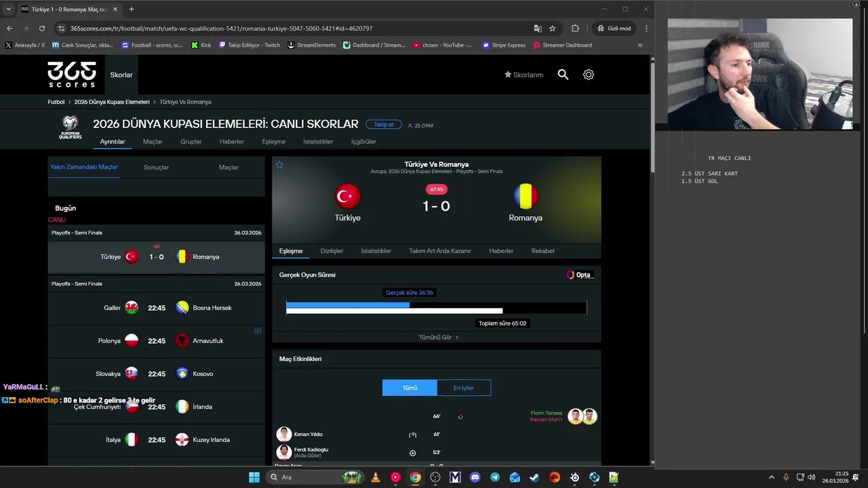
Task: Open the Haberler competition tab
Action: pos(232,142)
